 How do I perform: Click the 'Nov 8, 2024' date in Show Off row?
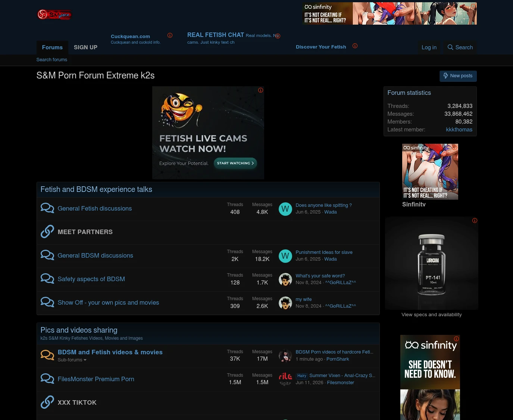(309, 306)
